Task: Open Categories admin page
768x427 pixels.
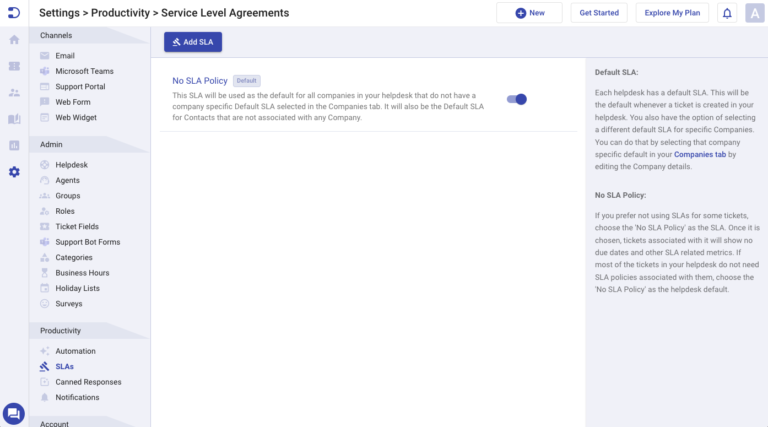Action: 74,258
